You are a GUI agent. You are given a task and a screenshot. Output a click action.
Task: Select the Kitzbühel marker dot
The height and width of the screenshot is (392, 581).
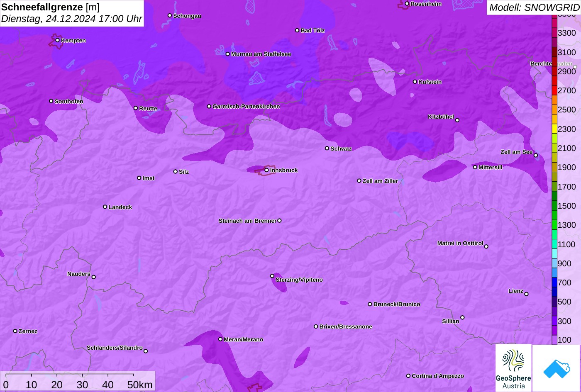(x=457, y=120)
